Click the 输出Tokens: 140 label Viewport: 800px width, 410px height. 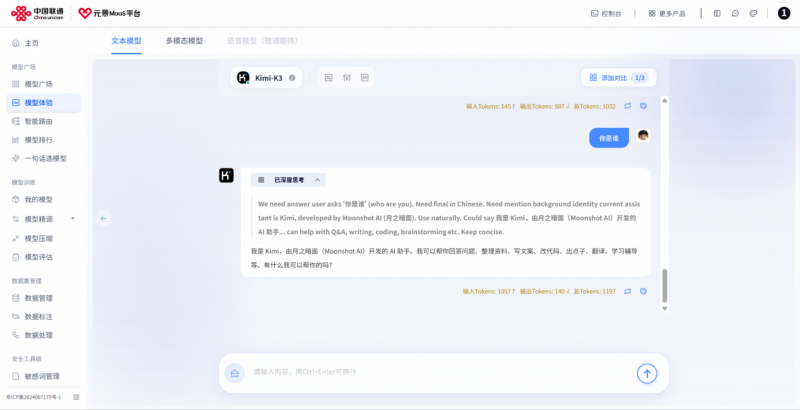544,292
